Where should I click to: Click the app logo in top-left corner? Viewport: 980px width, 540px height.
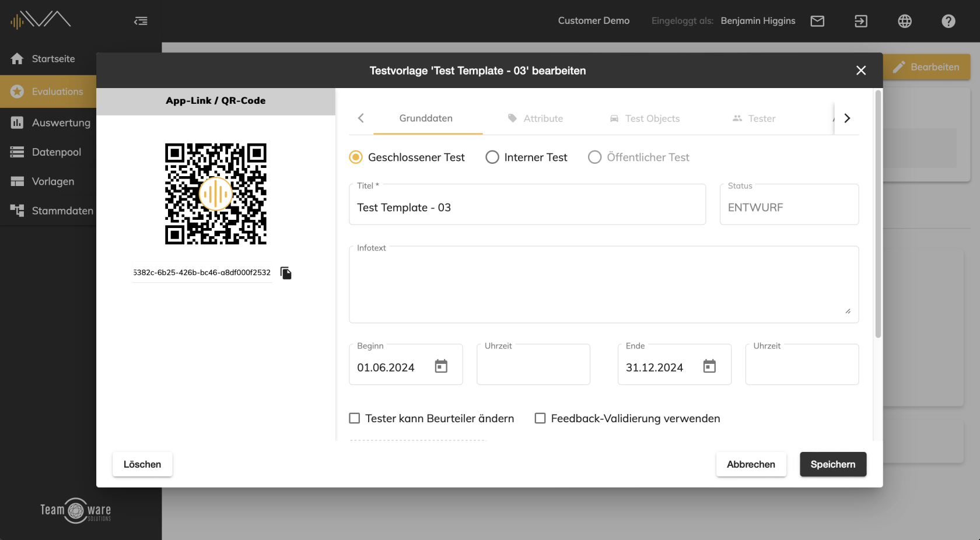click(40, 20)
